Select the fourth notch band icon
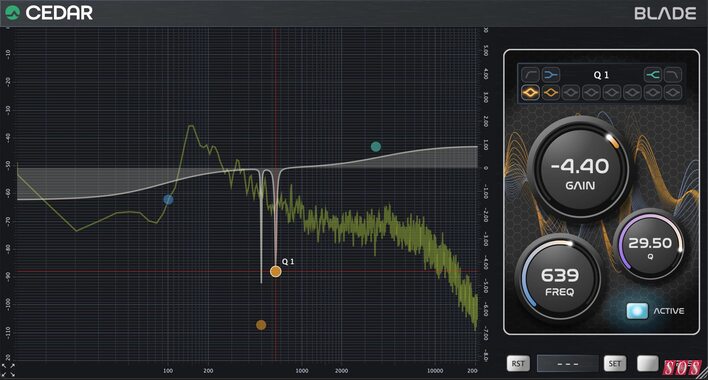Viewport: 708px width, 380px height. (x=592, y=93)
